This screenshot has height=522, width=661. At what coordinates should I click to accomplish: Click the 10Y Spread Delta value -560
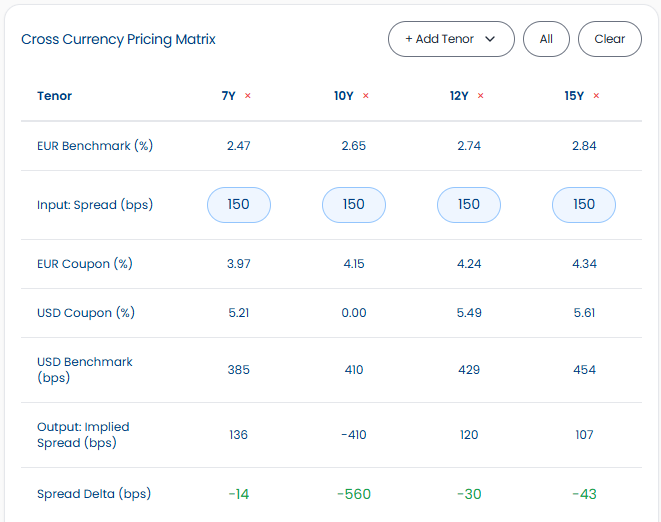354,494
